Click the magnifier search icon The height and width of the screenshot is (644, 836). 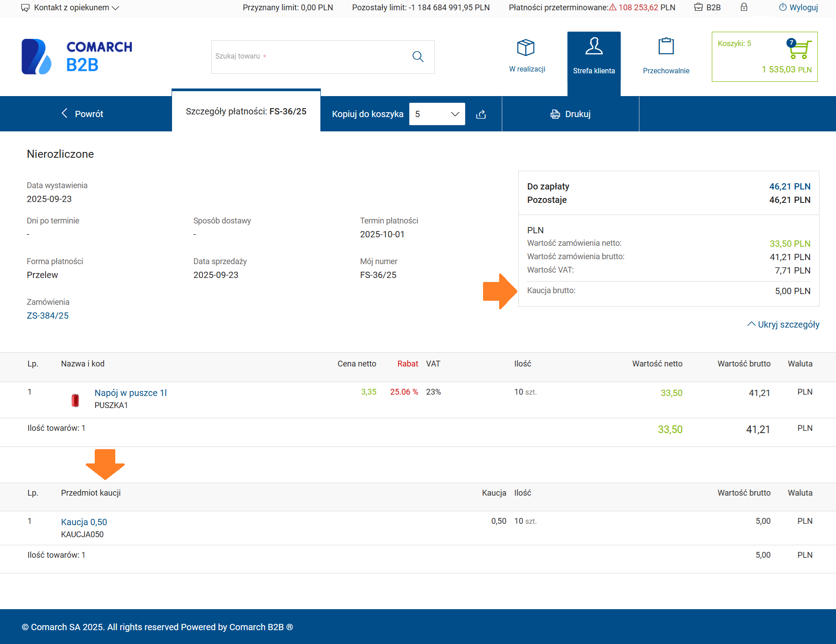(418, 57)
